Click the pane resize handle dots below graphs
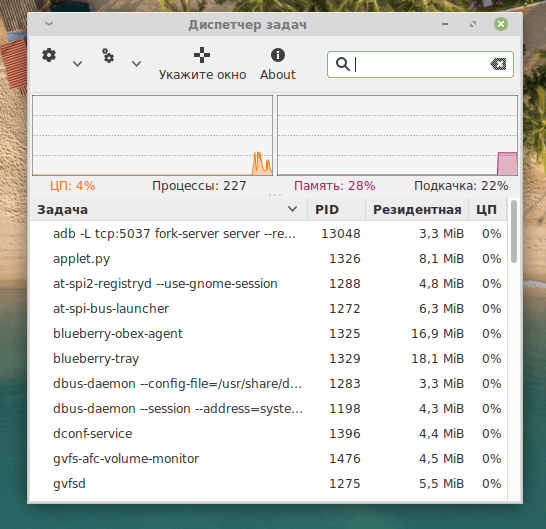546x529 pixels. tap(275, 195)
